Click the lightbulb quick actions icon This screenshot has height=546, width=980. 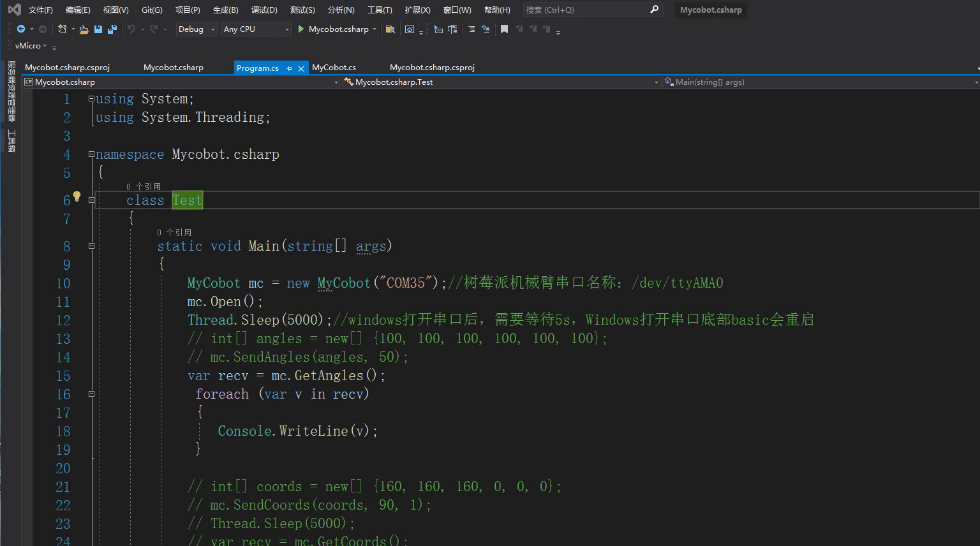click(77, 196)
